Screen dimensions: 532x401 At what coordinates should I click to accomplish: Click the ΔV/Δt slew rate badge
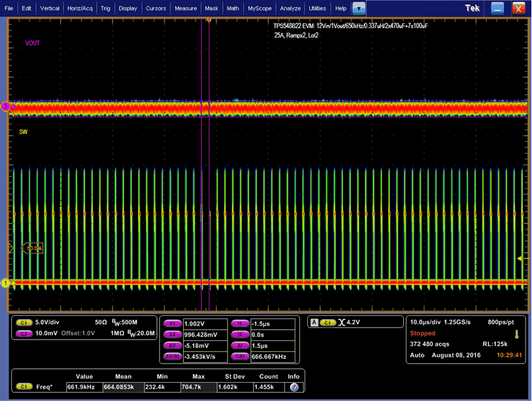coord(172,357)
